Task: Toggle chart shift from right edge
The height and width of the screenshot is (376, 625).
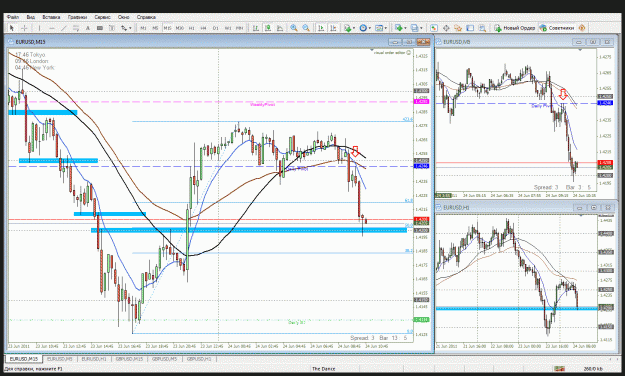Action: tap(333, 28)
